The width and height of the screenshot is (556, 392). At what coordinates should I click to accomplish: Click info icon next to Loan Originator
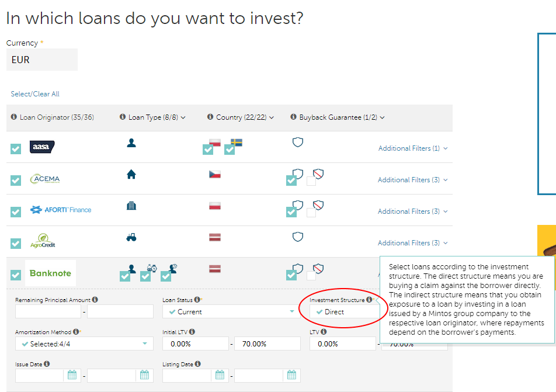pyautogui.click(x=14, y=117)
